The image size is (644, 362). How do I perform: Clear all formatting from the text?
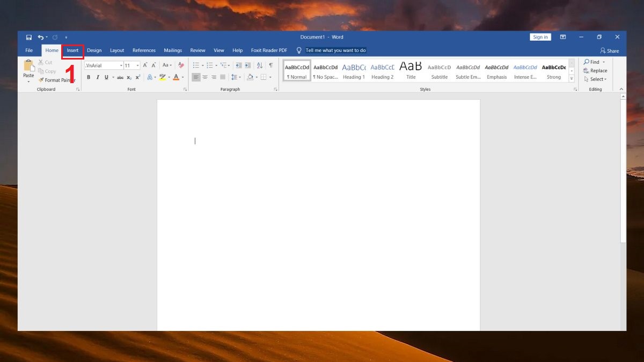pos(181,65)
